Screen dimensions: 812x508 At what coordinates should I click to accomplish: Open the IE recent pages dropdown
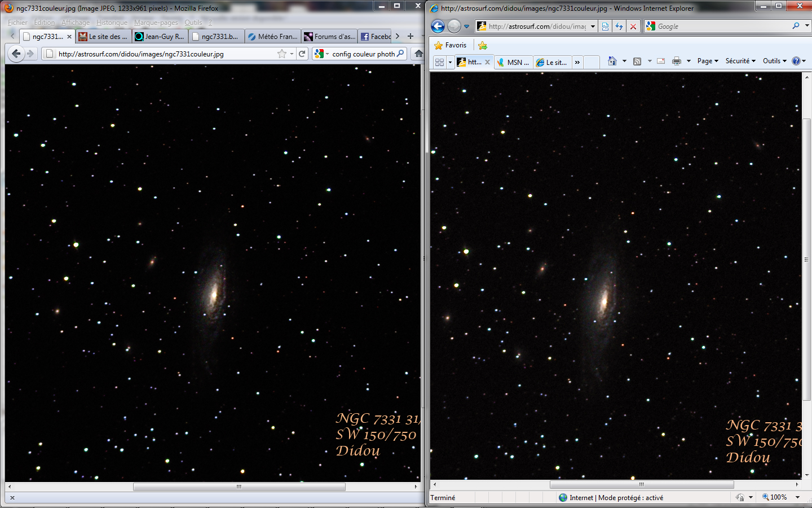click(466, 26)
